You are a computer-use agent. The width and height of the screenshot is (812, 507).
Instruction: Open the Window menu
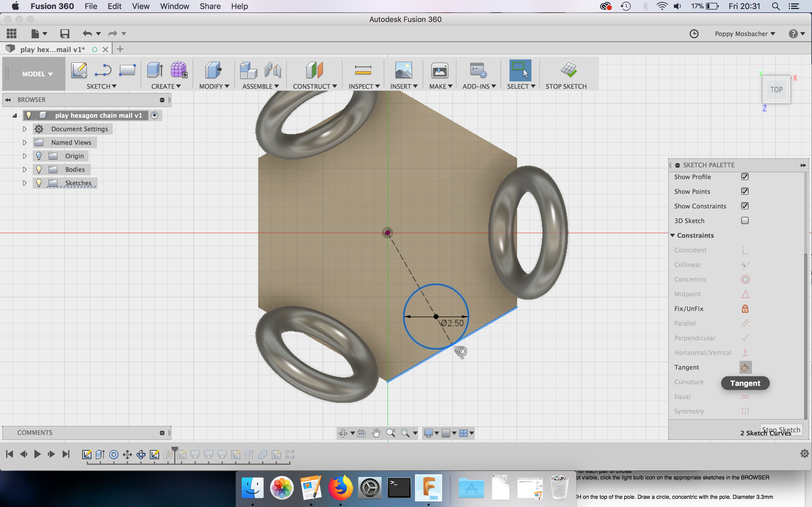pos(174,6)
